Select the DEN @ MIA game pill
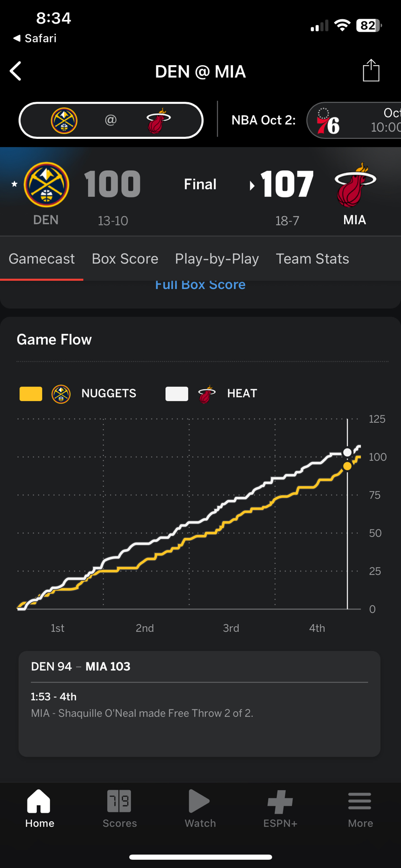This screenshot has height=868, width=401. pos(111,120)
